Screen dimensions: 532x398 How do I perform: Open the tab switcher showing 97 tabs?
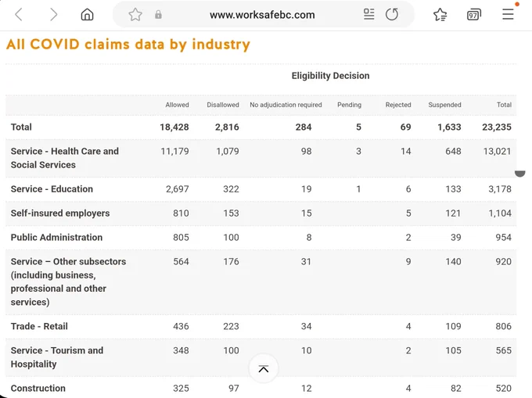pos(473,15)
